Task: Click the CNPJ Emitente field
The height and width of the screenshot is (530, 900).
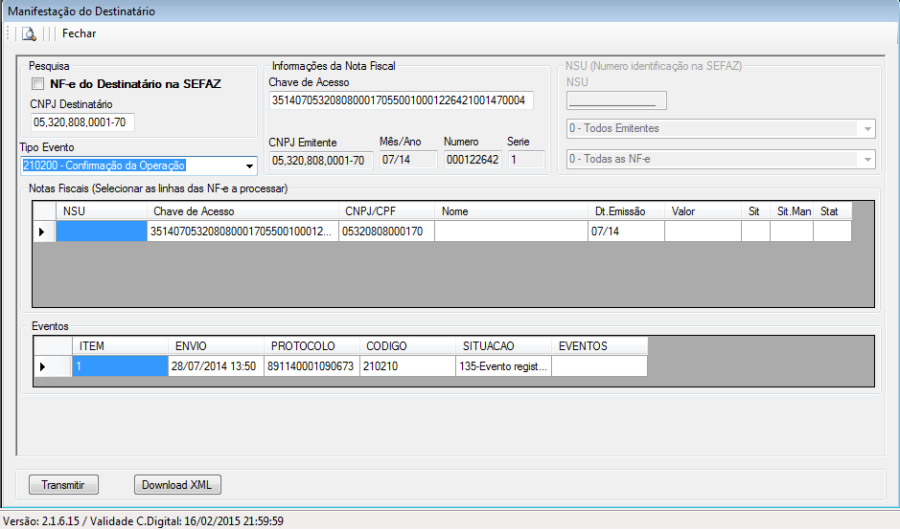Action: click(320, 160)
